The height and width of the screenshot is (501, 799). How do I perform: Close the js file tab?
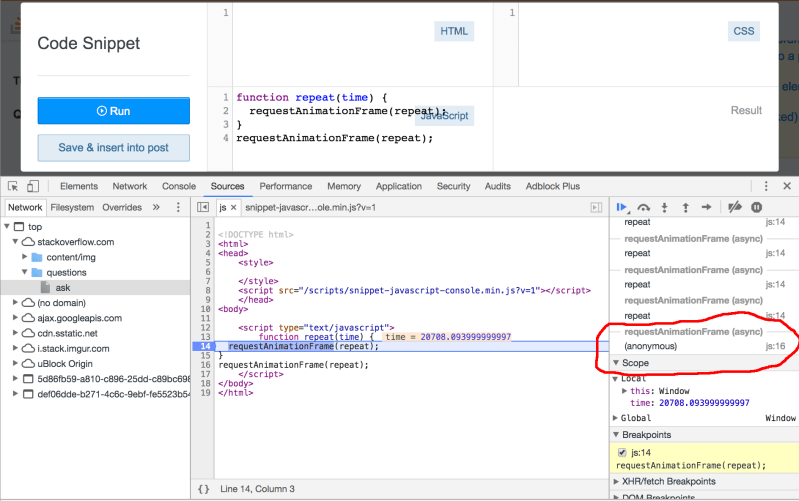[x=233, y=207]
